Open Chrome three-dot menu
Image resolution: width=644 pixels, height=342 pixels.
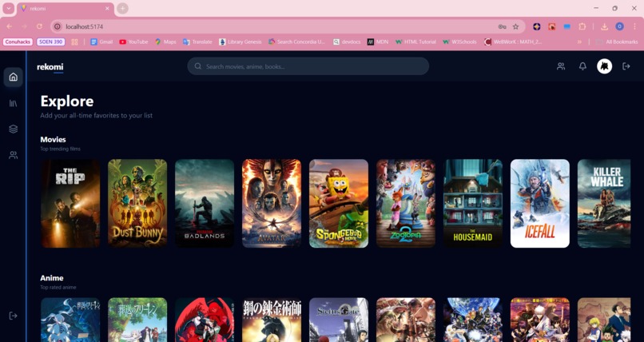click(x=634, y=26)
